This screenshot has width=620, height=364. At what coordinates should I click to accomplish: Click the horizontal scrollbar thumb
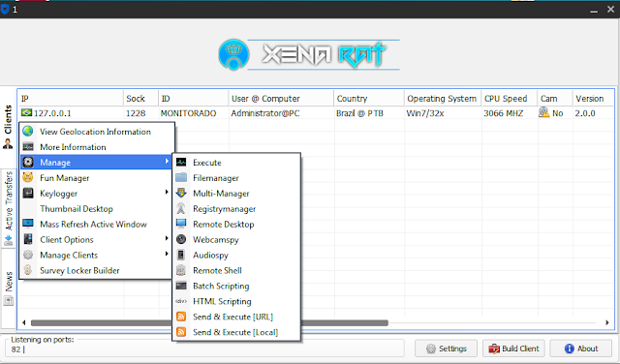pyautogui.click(x=209, y=323)
